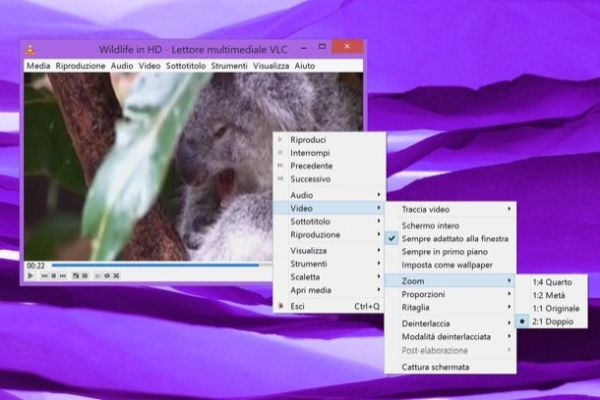Click the VLC cone icon in the title bar
Viewport: 600px width, 400px height.
coord(31,49)
